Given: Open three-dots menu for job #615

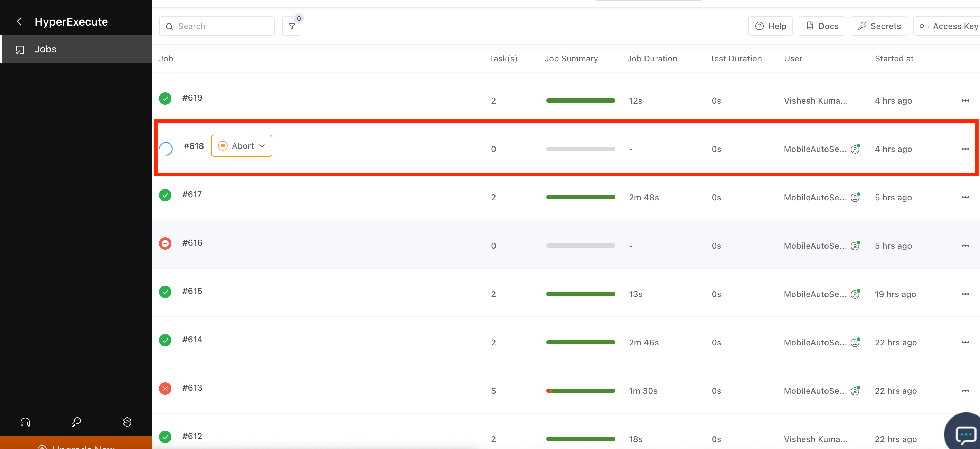Looking at the screenshot, I should tap(965, 294).
